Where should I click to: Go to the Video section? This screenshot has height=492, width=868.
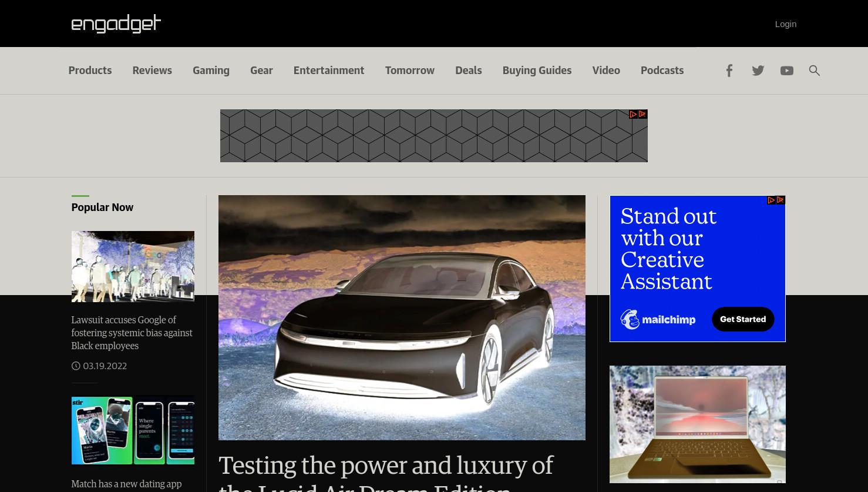(606, 71)
